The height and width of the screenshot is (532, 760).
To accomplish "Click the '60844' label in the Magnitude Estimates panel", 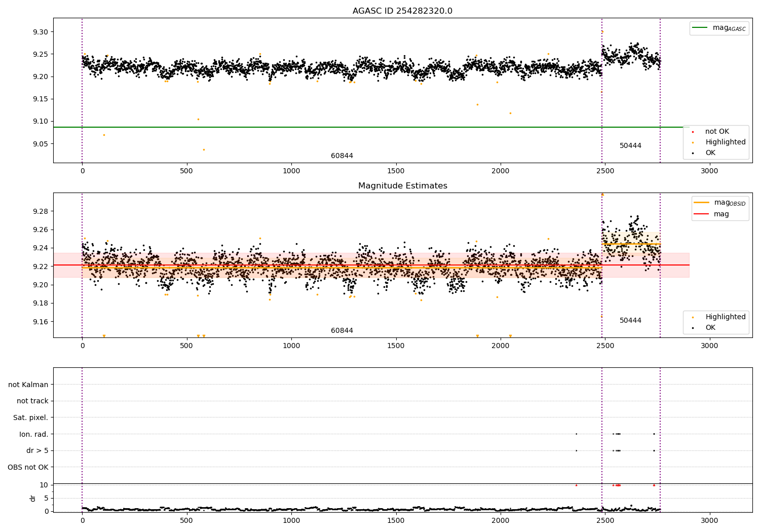I will coord(342,331).
